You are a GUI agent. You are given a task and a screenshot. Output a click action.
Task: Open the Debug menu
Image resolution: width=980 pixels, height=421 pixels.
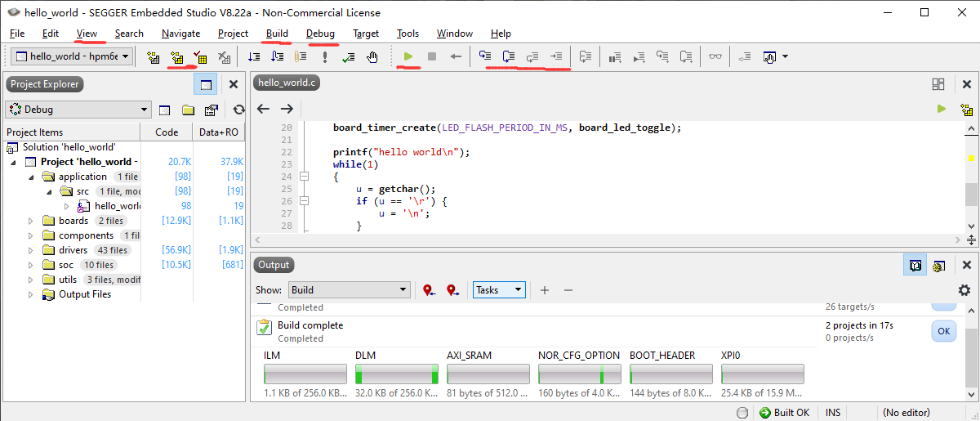point(320,34)
